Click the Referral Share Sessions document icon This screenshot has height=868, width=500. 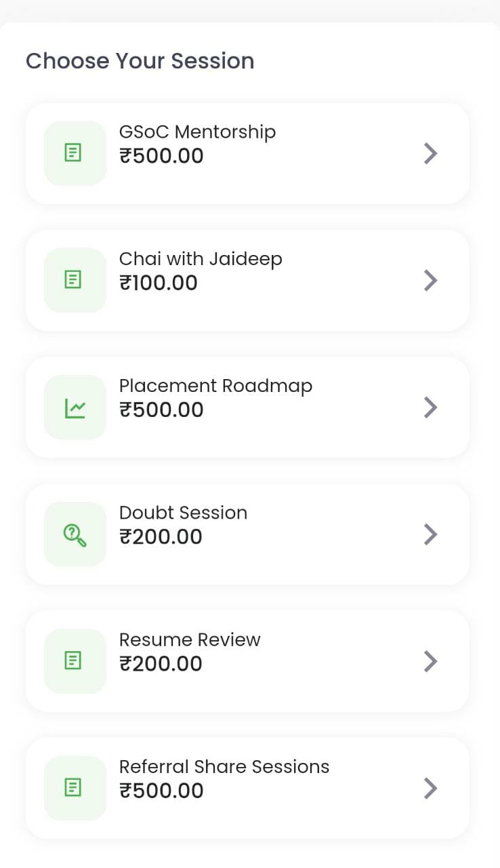(75, 788)
